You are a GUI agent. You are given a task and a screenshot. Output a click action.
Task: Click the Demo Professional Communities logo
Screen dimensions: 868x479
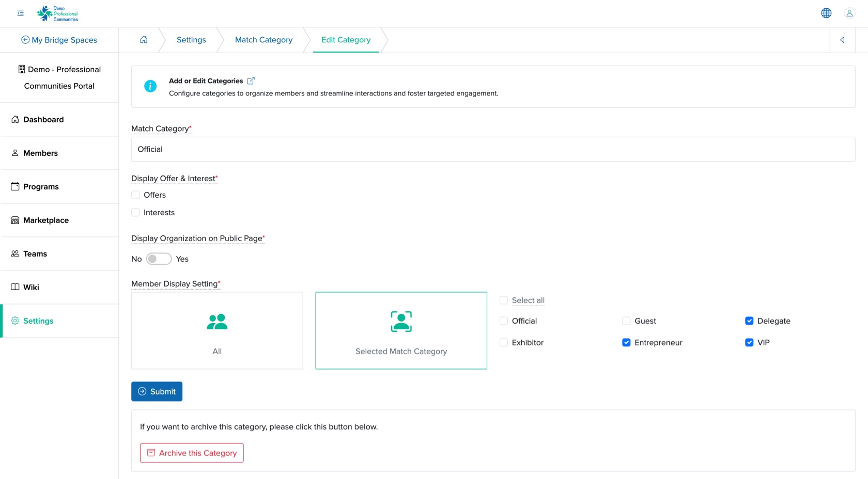[57, 13]
